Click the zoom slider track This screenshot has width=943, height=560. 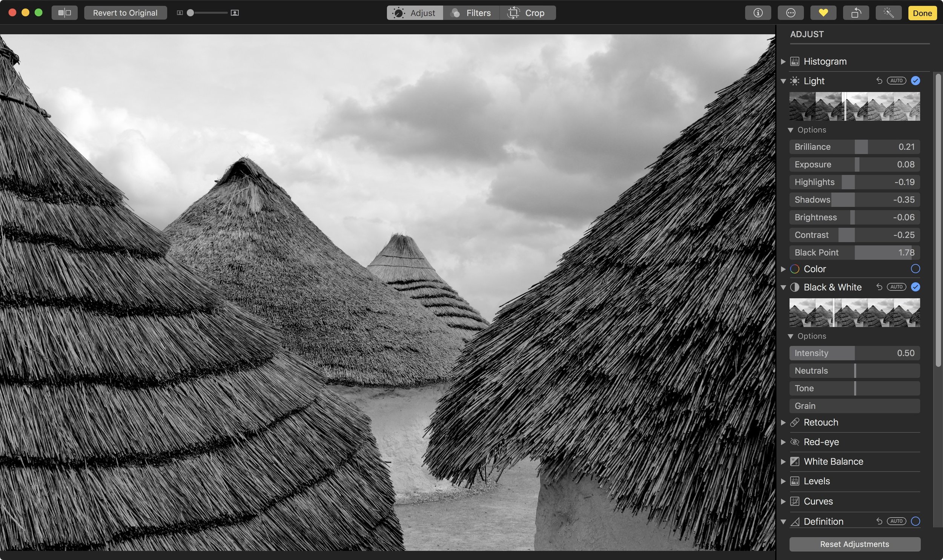tap(207, 13)
